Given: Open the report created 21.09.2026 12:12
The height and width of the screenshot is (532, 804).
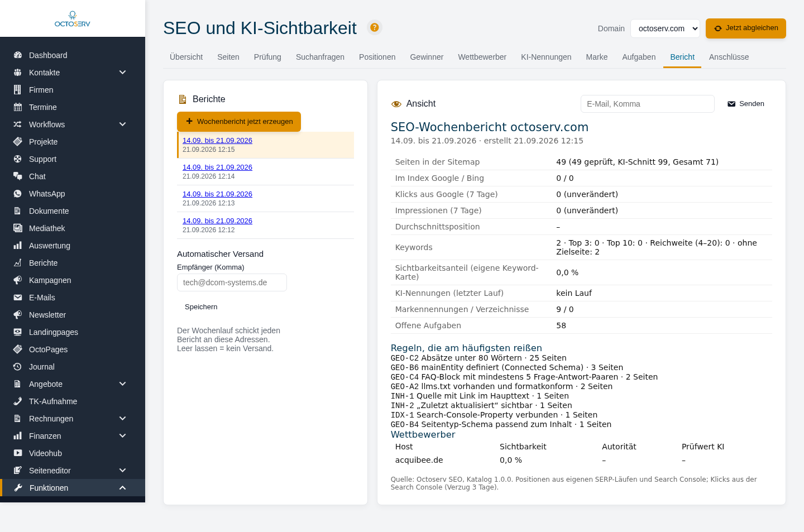Looking at the screenshot, I should pos(217,221).
